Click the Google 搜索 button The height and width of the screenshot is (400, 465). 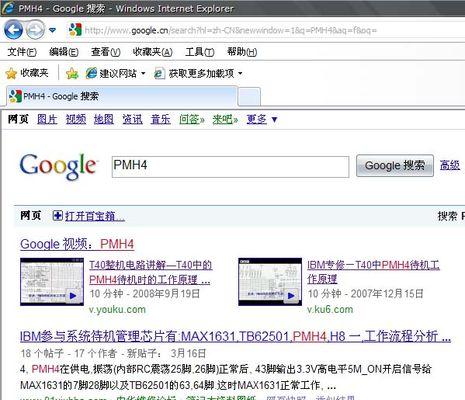(395, 166)
